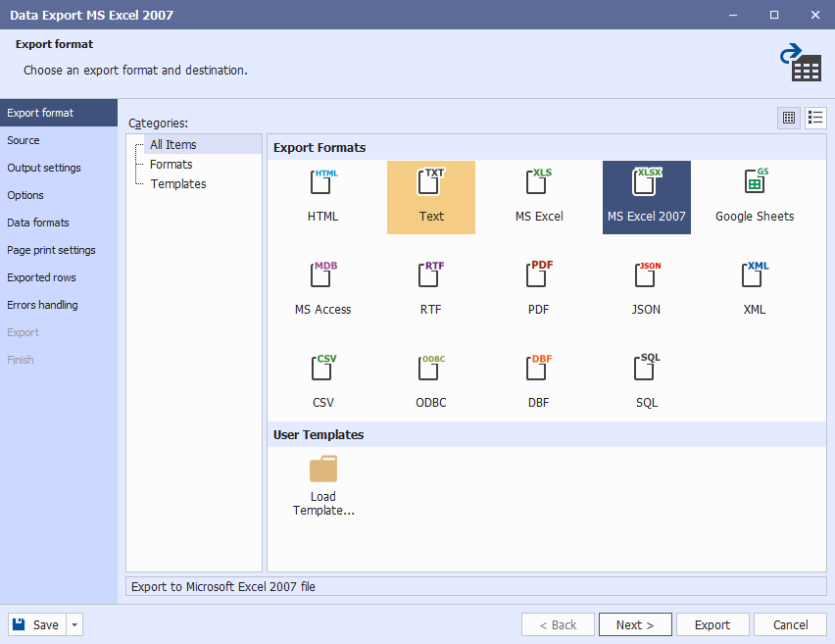835x644 pixels.
Task: Click the Save button
Action: tap(36, 624)
